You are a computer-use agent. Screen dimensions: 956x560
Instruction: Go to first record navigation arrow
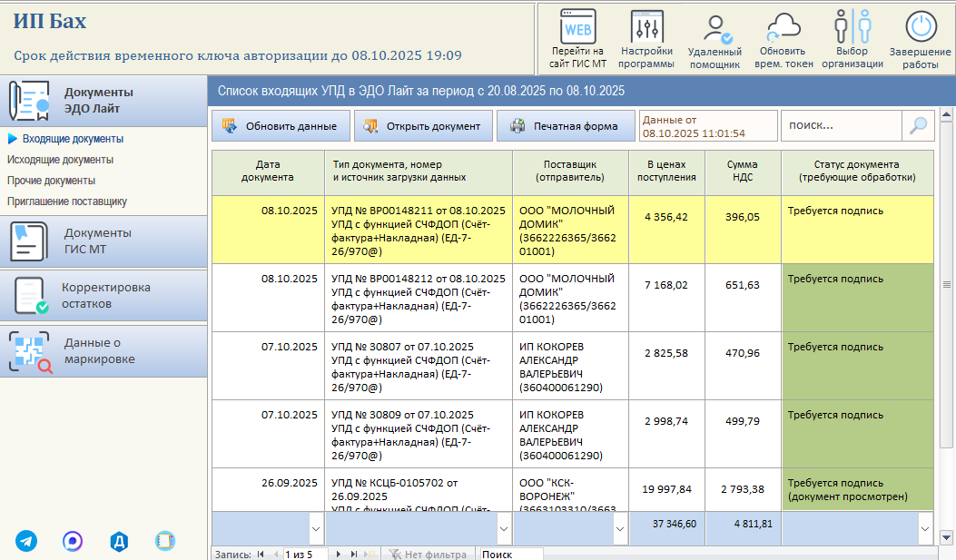click(x=261, y=554)
